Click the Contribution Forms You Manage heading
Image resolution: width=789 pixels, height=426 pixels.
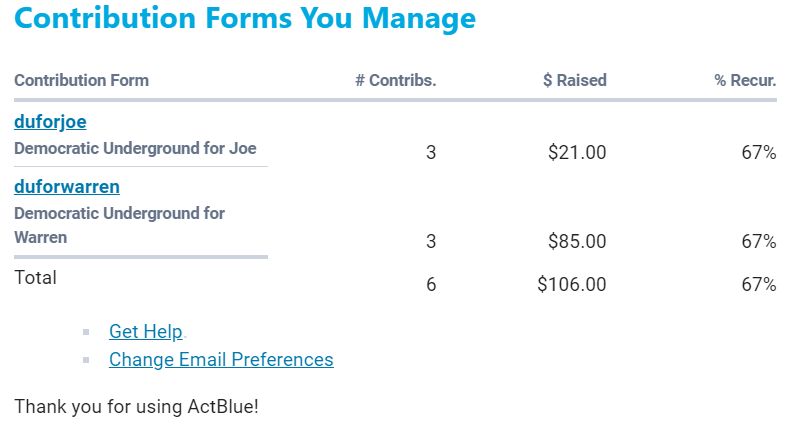(x=245, y=18)
